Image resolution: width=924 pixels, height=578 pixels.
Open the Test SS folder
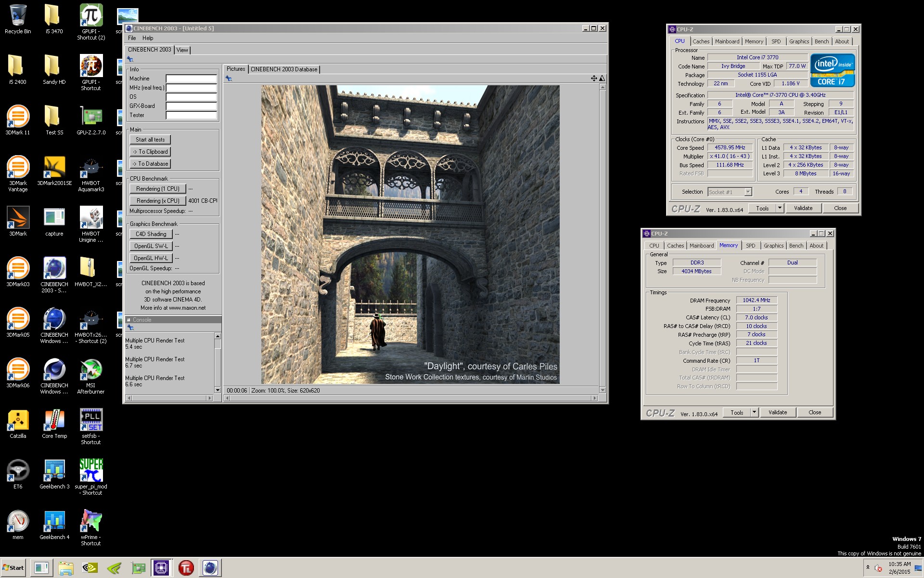click(54, 120)
